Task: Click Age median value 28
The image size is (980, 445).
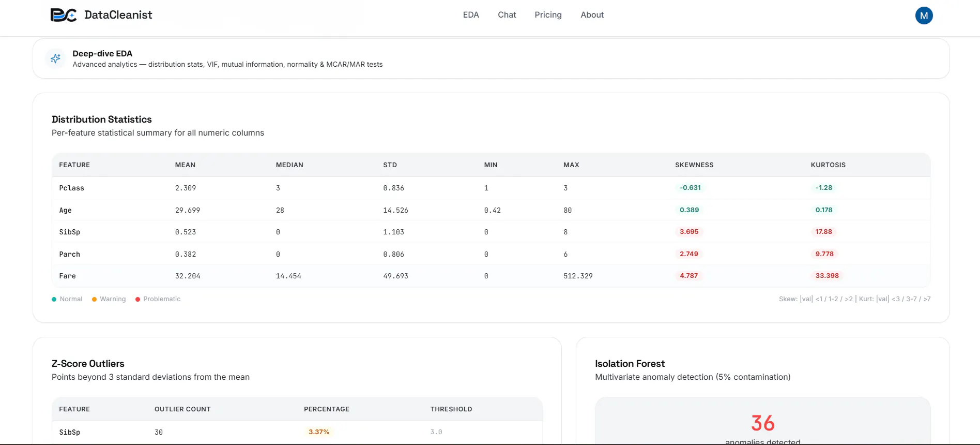Action: pos(280,211)
